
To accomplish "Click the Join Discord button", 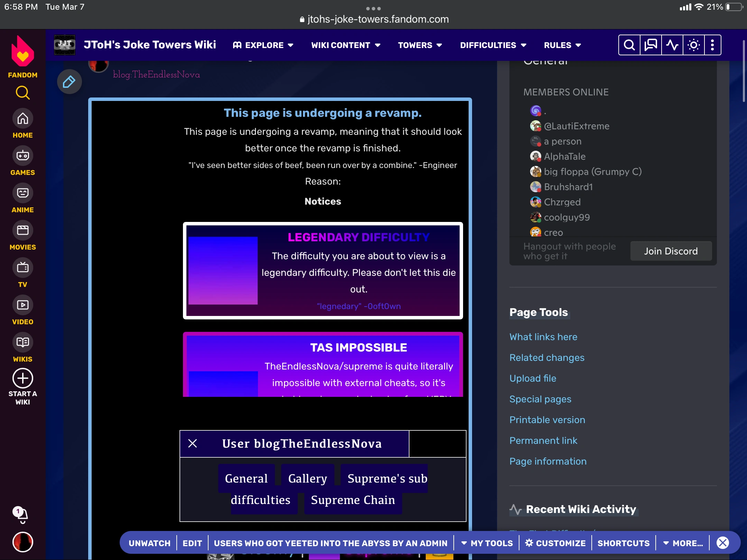I will (x=671, y=251).
